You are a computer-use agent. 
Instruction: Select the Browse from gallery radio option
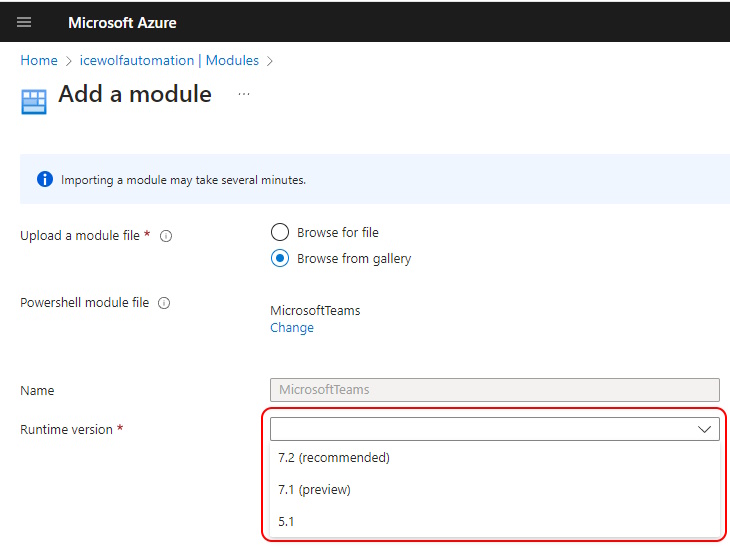tap(279, 258)
